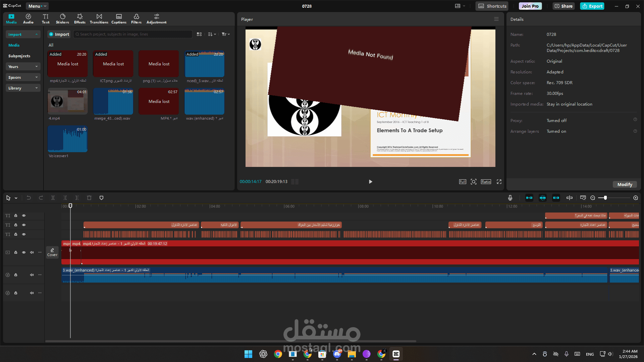The height and width of the screenshot is (362, 644).
Task: Open the Adjustment panel
Action: 156,19
